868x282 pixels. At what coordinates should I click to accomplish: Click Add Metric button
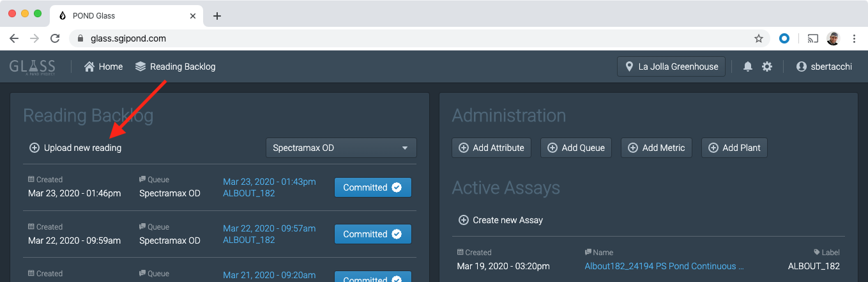[657, 148]
